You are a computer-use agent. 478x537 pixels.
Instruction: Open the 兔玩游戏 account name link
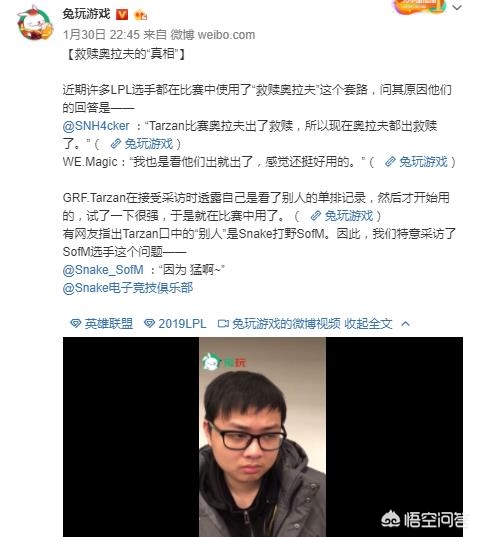pos(86,14)
